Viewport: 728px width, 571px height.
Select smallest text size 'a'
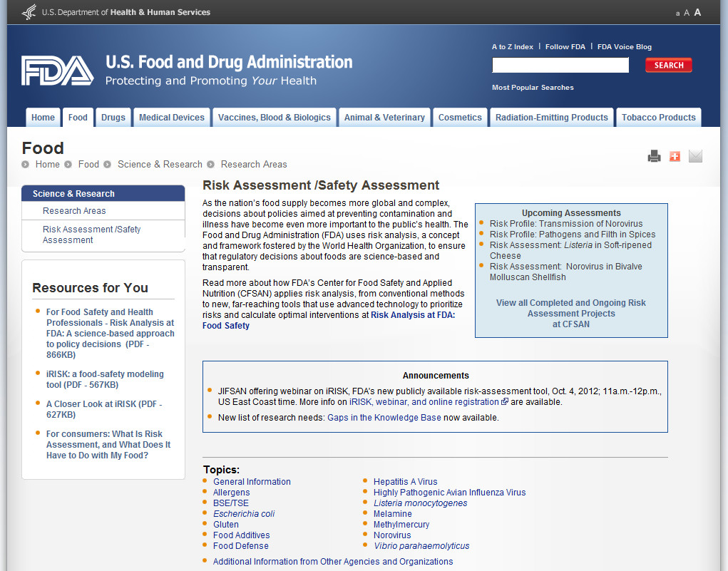click(x=678, y=14)
